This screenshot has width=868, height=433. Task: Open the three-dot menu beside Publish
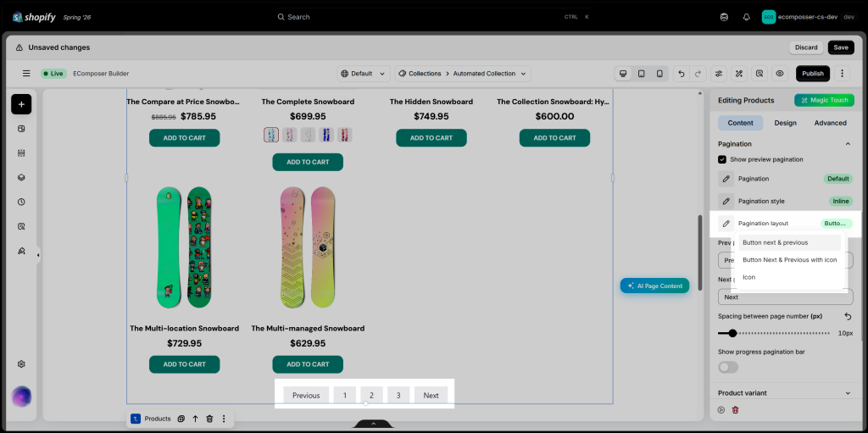(x=842, y=74)
